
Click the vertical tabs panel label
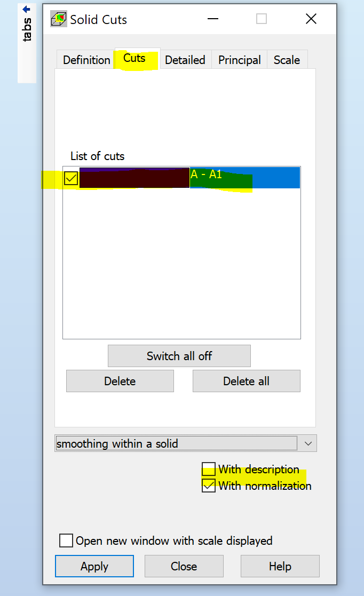27,29
